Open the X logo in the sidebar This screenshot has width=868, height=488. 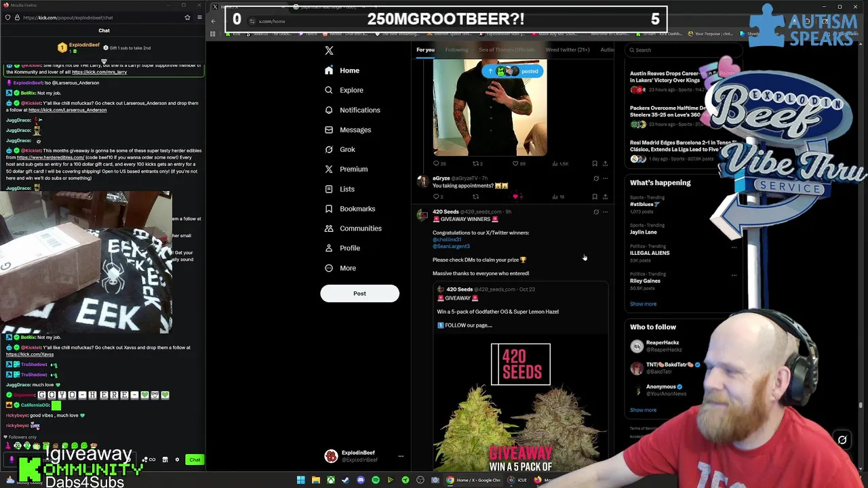pyautogui.click(x=329, y=51)
